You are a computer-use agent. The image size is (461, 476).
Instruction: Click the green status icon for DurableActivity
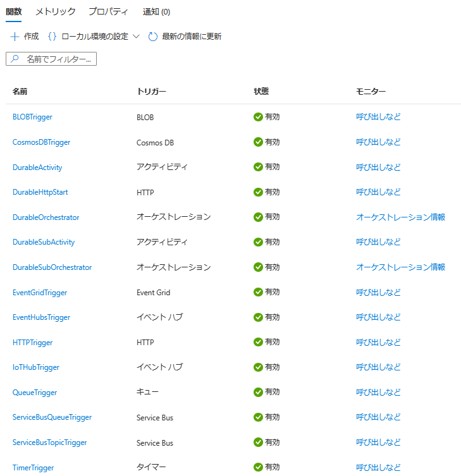pyautogui.click(x=258, y=167)
